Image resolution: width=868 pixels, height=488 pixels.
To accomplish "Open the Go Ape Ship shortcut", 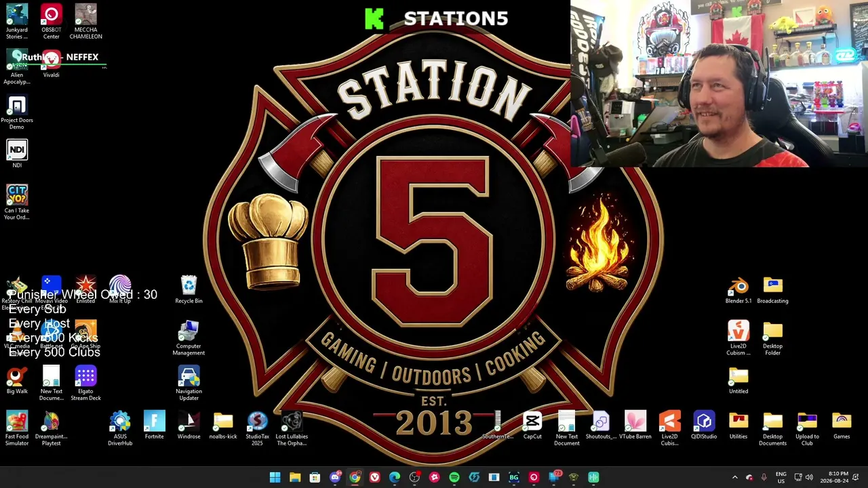I will pyautogui.click(x=85, y=335).
